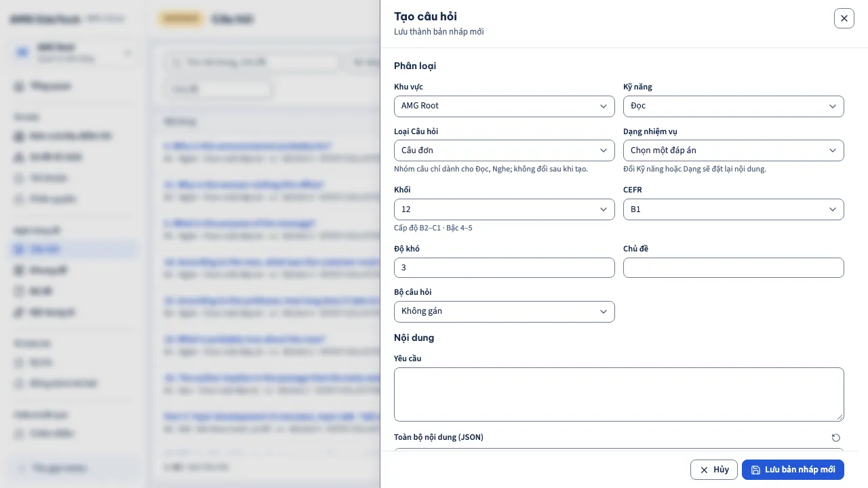Image resolution: width=868 pixels, height=488 pixels.
Task: Close the Tạo câu hỏi panel
Action: (x=844, y=18)
